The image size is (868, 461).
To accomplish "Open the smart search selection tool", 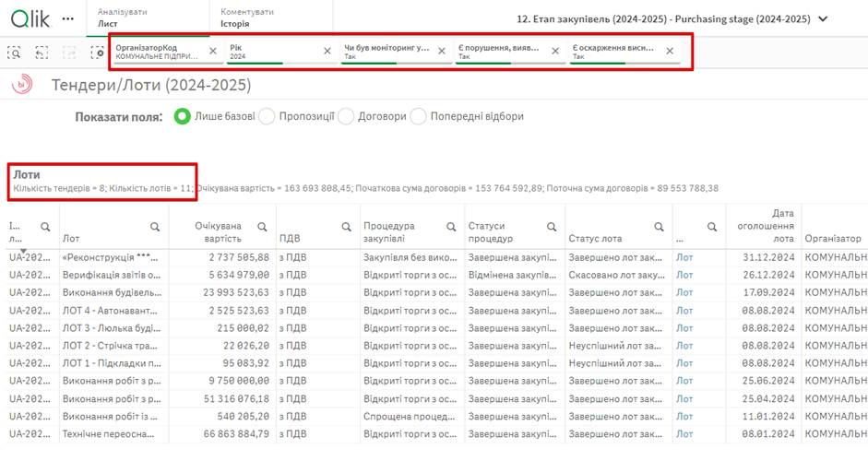I will tap(15, 53).
